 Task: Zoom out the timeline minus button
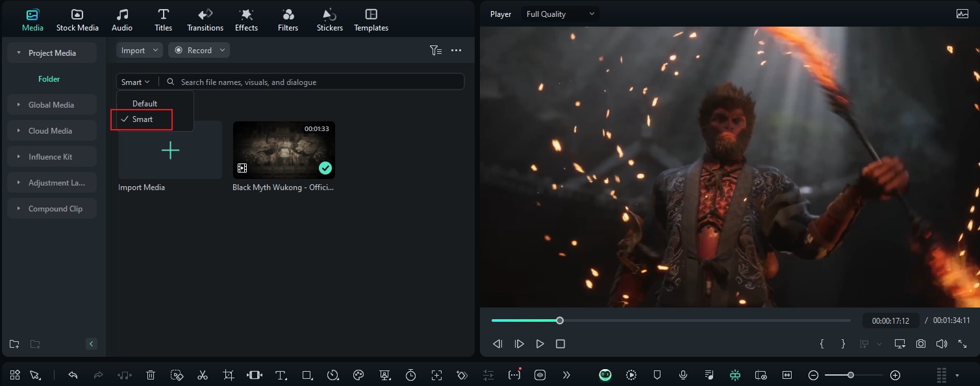pyautogui.click(x=813, y=375)
